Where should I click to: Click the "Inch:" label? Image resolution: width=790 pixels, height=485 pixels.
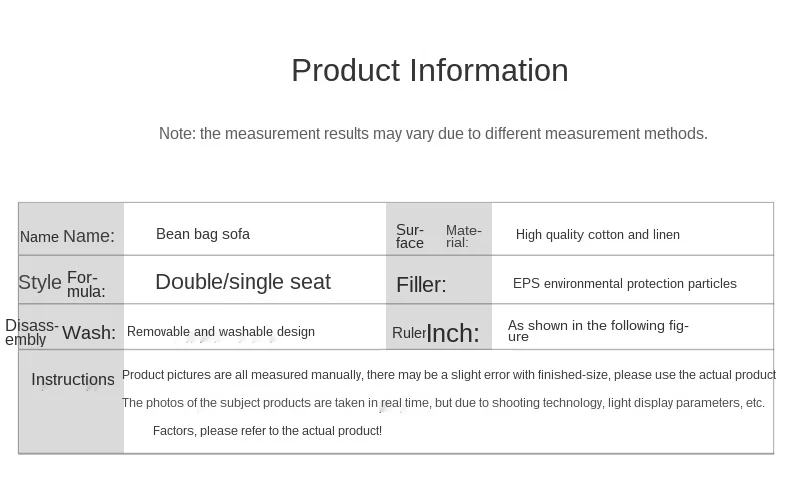[453, 334]
